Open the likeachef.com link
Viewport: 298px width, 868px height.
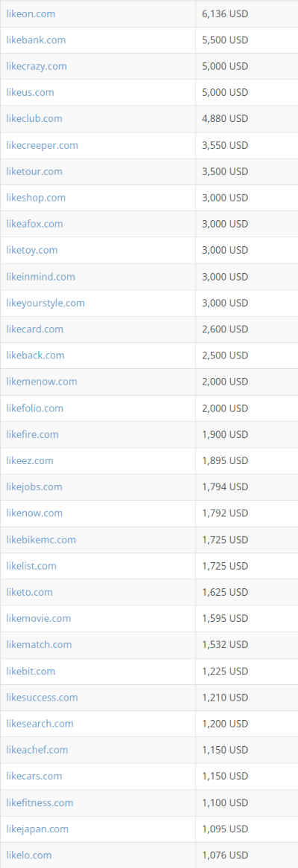click(x=37, y=750)
